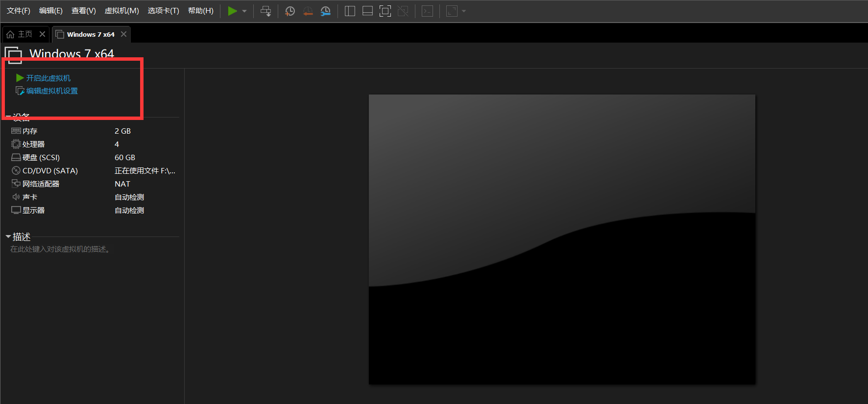Enter full screen mode icon

pos(385,11)
